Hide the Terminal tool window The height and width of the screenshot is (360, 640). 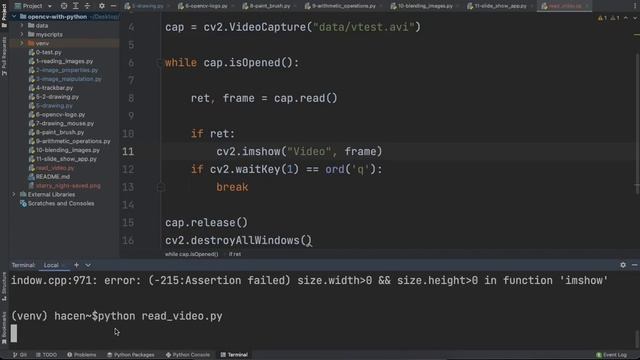634,265
